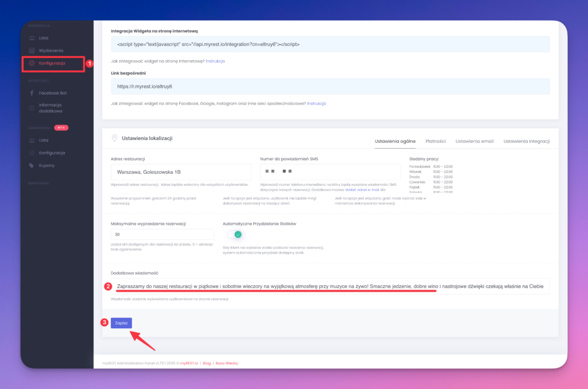The width and height of the screenshot is (588, 389).
Task: Click the widget integration script field
Action: coord(330,44)
